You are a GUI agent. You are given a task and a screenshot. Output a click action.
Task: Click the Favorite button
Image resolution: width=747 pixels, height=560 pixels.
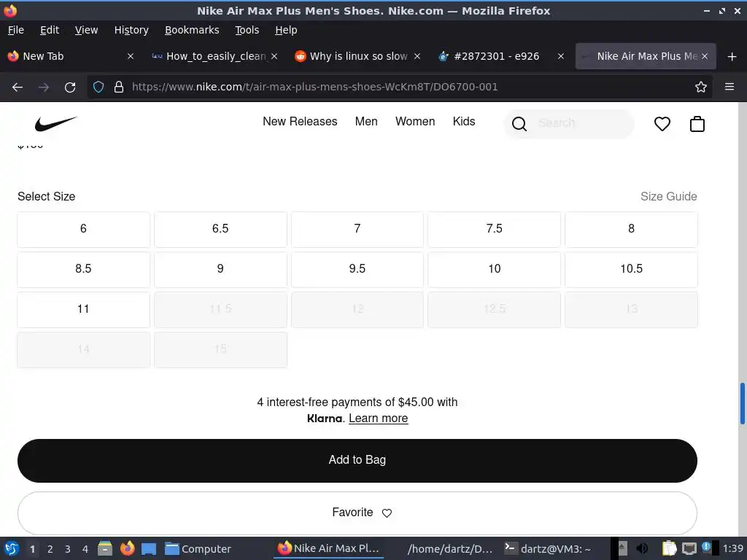(357, 513)
